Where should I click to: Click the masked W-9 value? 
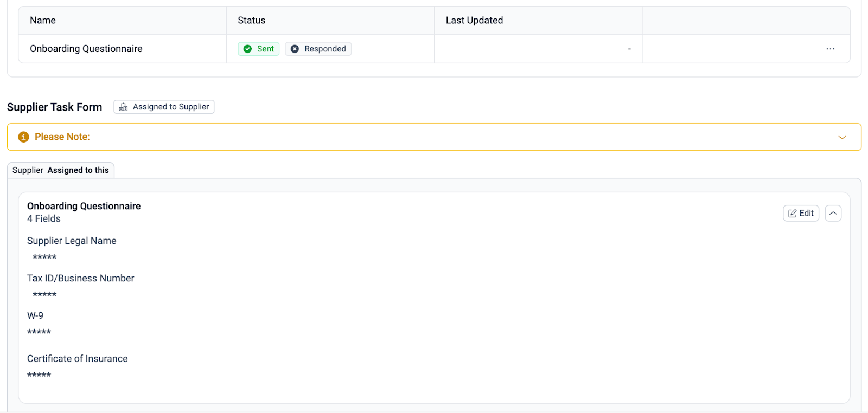[39, 332]
